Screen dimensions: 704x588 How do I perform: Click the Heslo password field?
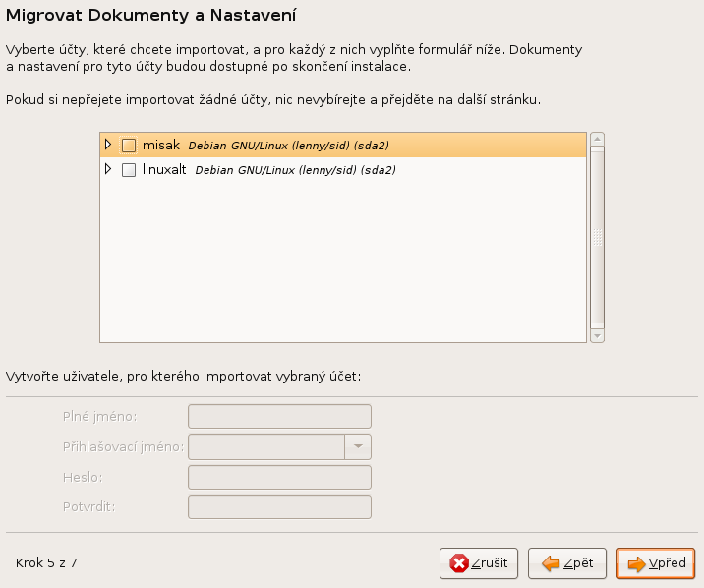[x=279, y=477]
